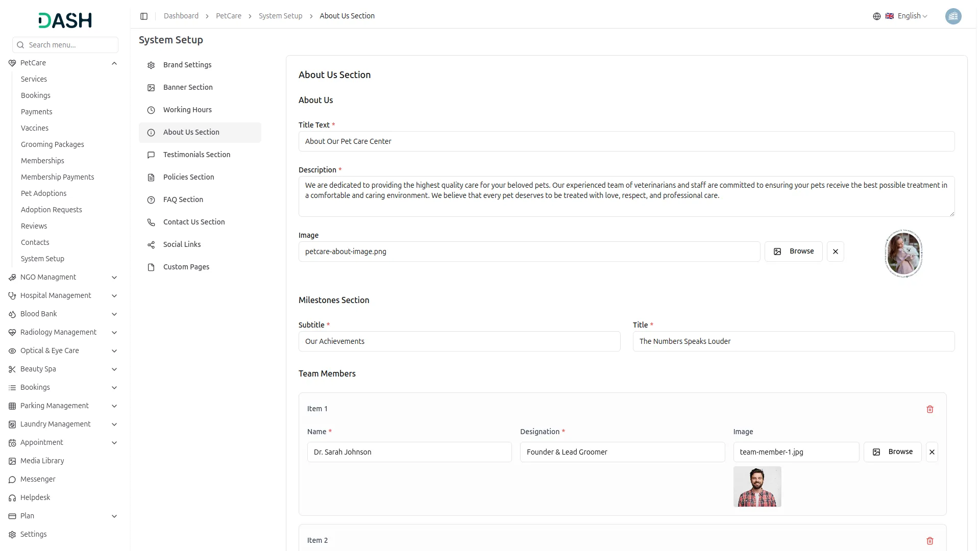Click the Beauty Spa scissors icon
980x551 pixels.
click(12, 369)
